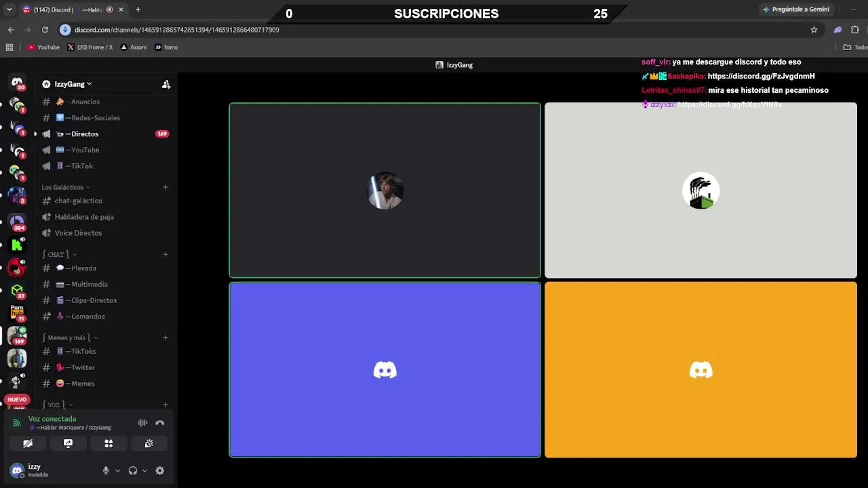Screen dimensions: 868x488
Task: Open the soundboard button
Action: pyautogui.click(x=149, y=443)
